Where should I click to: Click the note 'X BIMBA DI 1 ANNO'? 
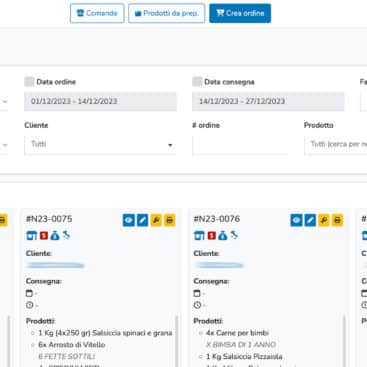pyautogui.click(x=241, y=344)
